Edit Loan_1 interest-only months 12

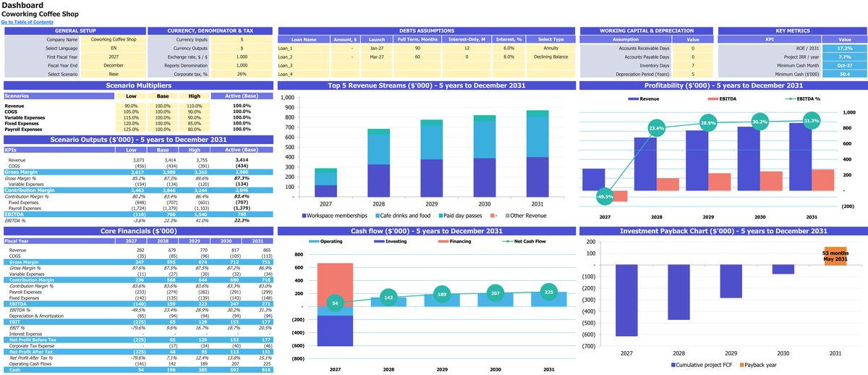467,48
